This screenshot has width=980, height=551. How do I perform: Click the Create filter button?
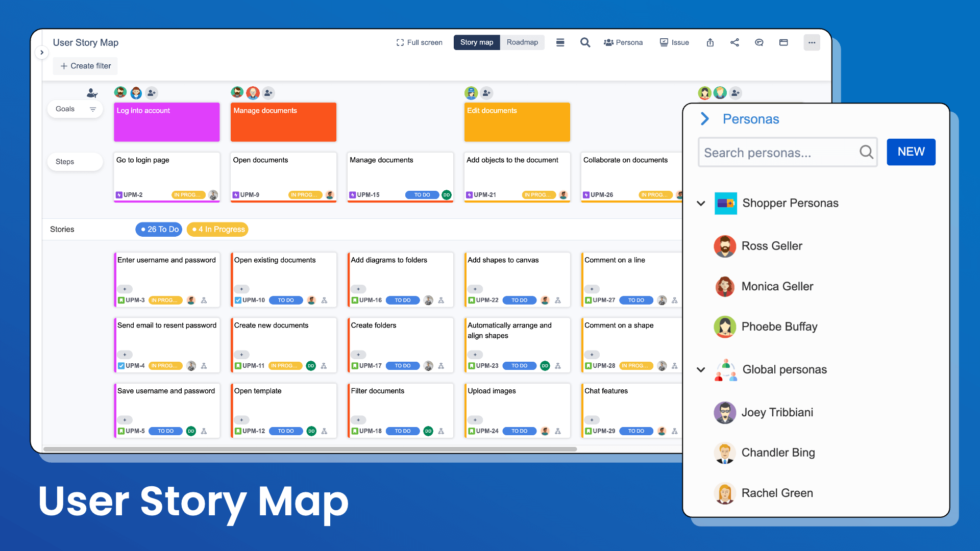tap(85, 66)
